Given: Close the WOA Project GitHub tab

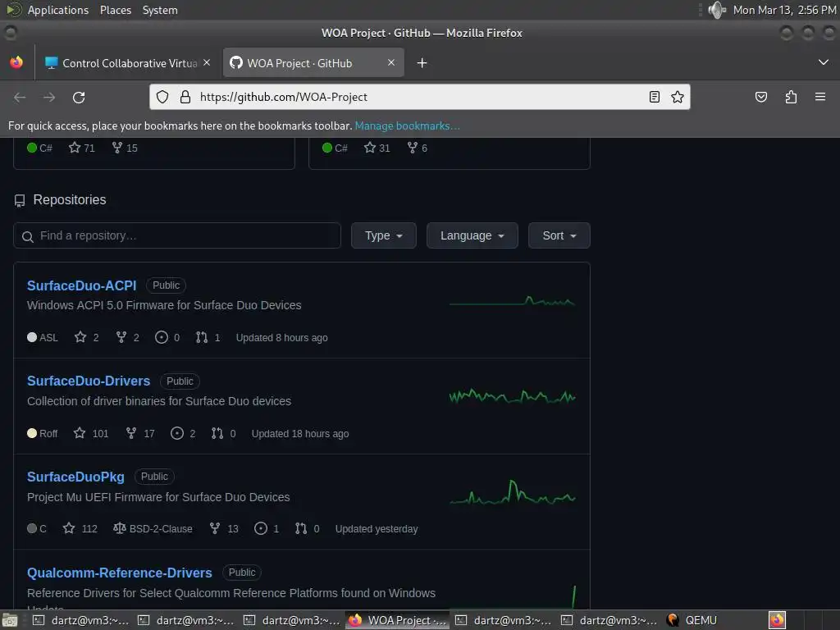Looking at the screenshot, I should (391, 62).
